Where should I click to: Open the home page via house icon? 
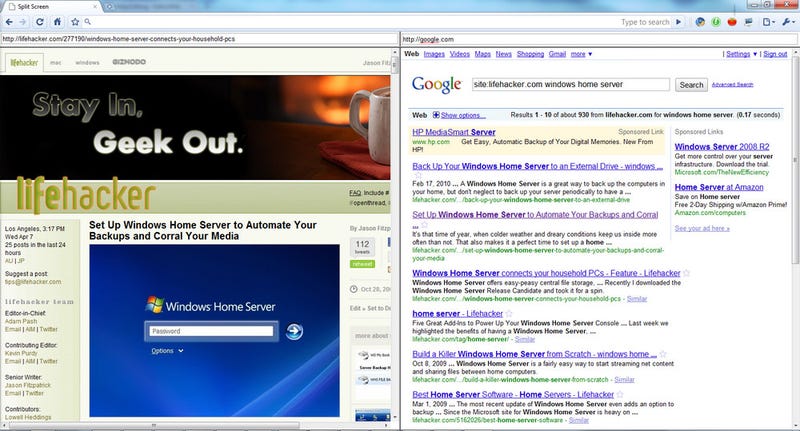pyautogui.click(x=57, y=22)
